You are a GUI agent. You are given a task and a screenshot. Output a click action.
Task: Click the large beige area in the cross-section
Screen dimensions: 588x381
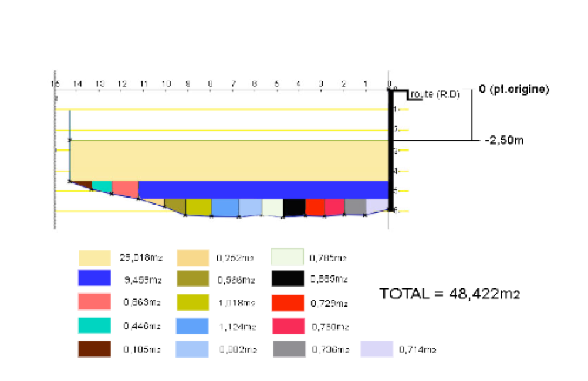(x=229, y=160)
